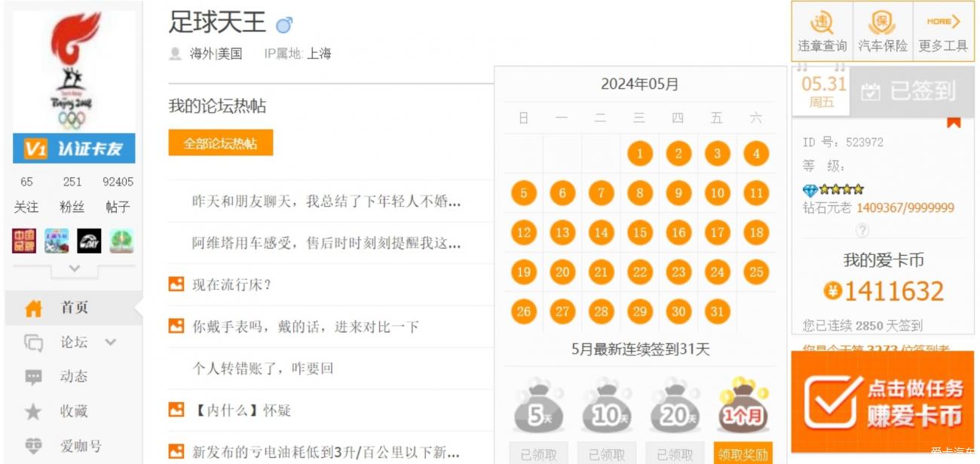Click the 更多工具 more tools icon
Screen dimensions: 980x464
point(943,32)
